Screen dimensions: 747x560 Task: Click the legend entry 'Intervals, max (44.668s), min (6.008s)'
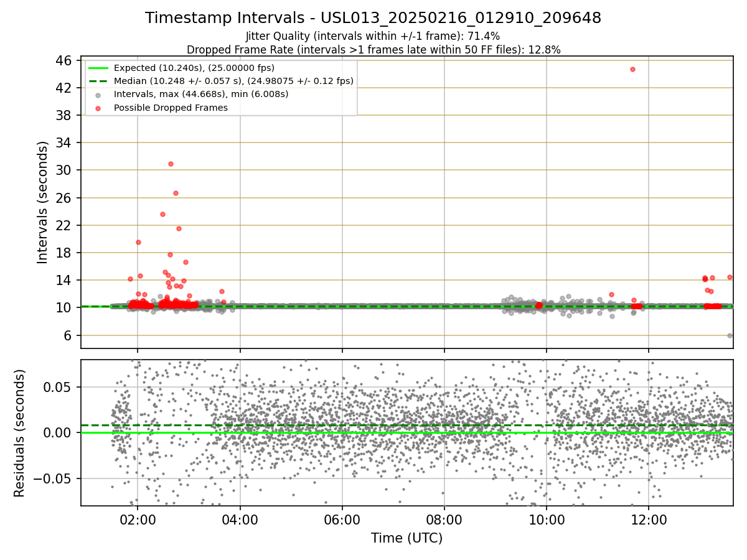click(201, 95)
